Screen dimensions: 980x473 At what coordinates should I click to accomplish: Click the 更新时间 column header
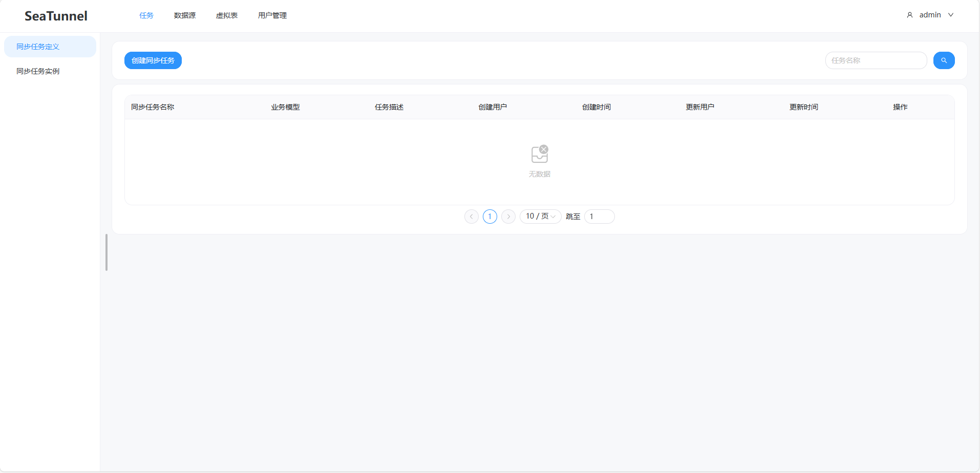(804, 107)
